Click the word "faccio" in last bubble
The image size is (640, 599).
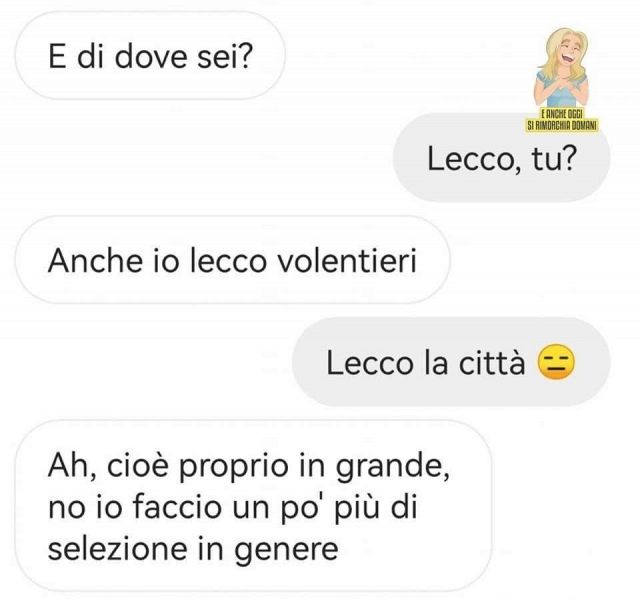[177, 506]
